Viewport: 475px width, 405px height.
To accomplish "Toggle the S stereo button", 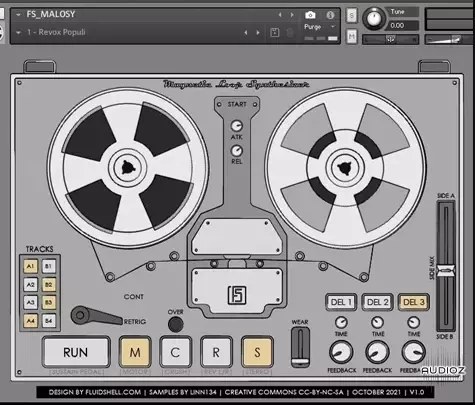I will 257,352.
